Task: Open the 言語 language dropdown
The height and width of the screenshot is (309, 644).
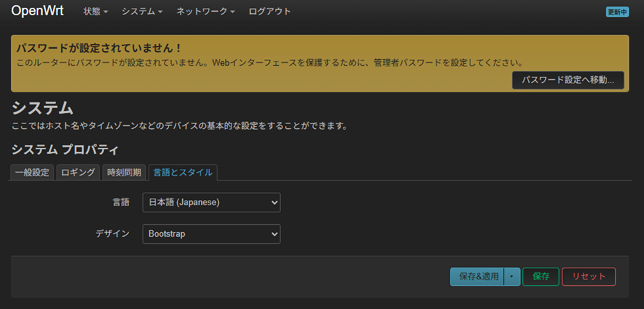Action: pos(212,202)
